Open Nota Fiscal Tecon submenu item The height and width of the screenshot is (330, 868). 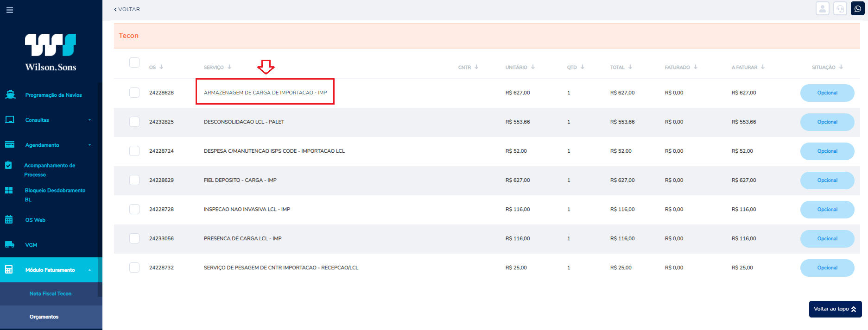tap(51, 293)
